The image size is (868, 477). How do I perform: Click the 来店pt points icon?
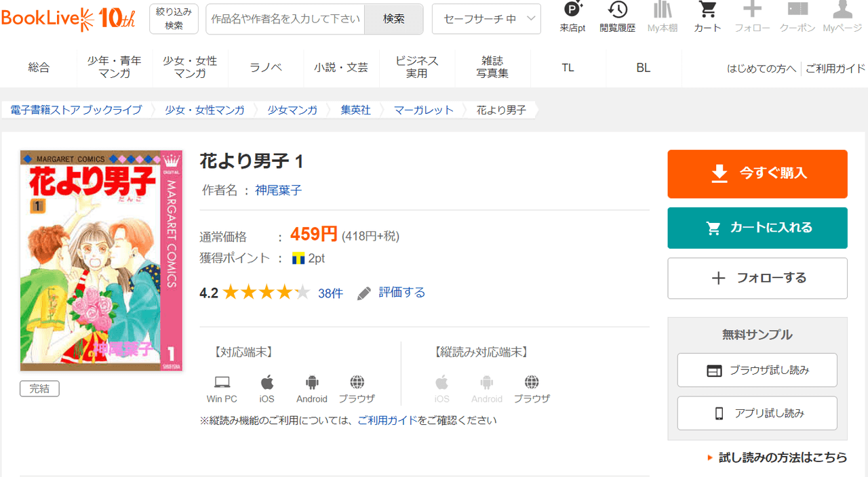573,17
